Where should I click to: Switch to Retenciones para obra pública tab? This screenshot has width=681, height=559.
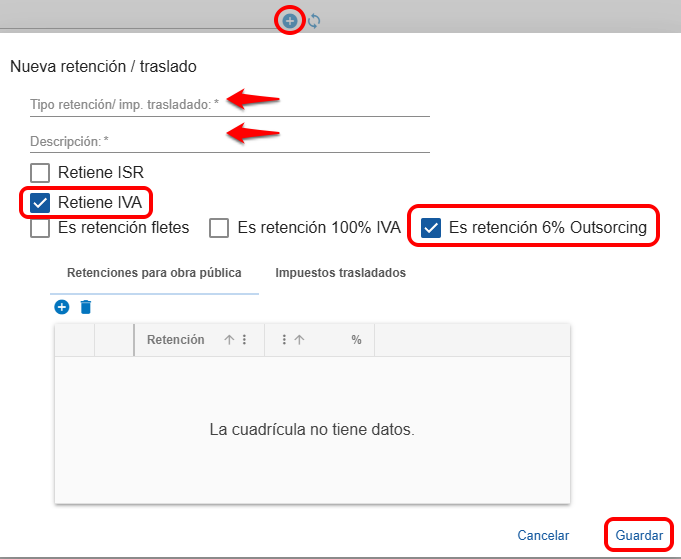[154, 273]
